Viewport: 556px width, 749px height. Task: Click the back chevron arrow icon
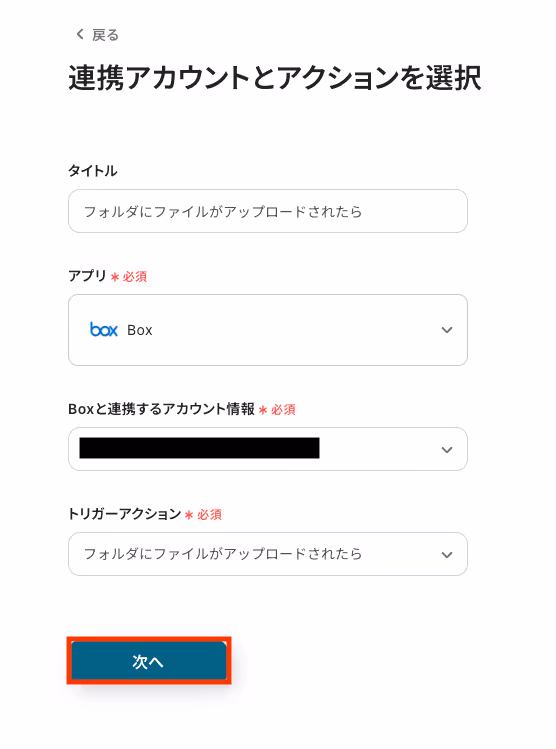click(x=80, y=34)
